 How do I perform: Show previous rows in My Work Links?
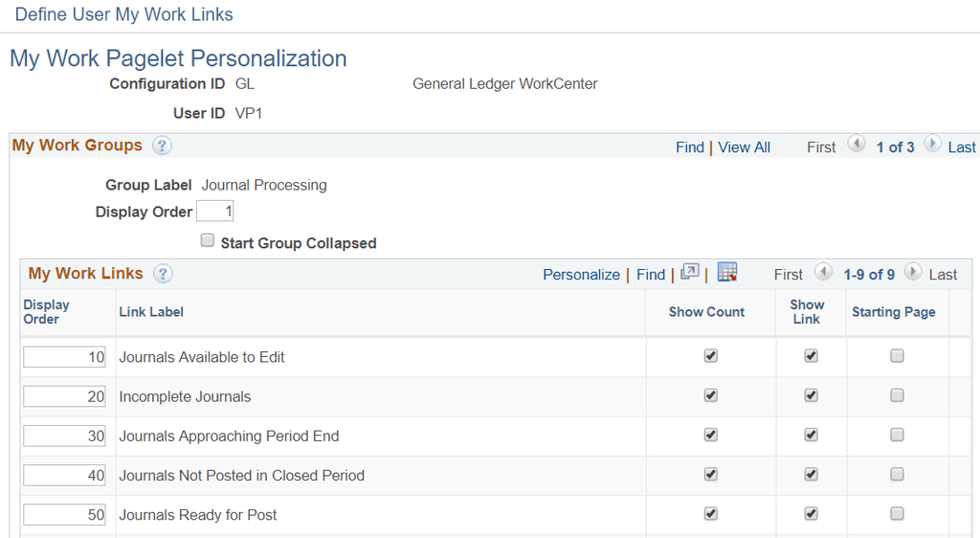click(x=823, y=273)
